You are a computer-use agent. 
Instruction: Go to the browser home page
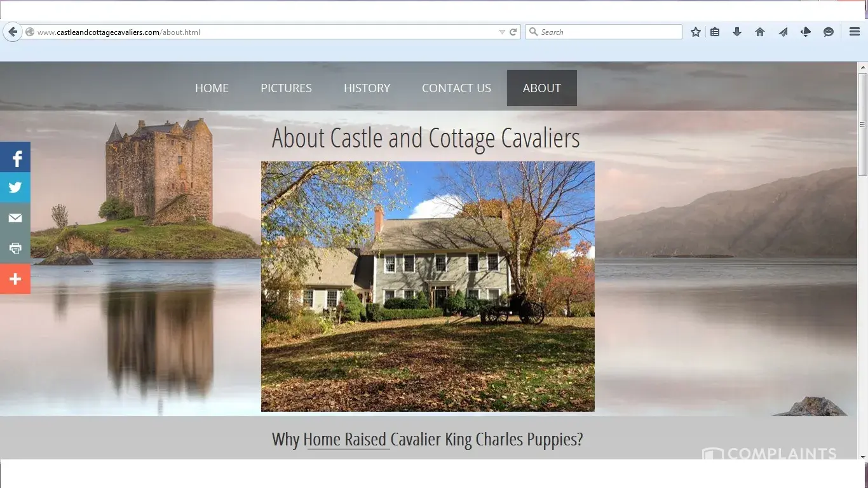tap(760, 32)
